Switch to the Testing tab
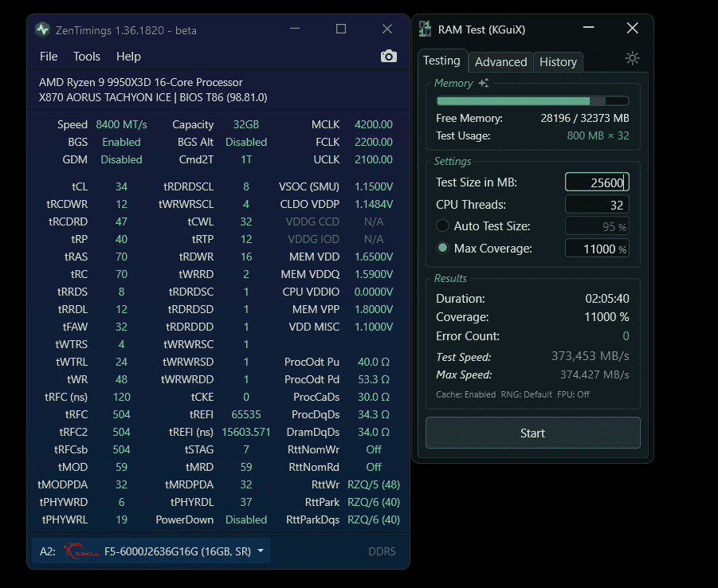 pyautogui.click(x=442, y=61)
